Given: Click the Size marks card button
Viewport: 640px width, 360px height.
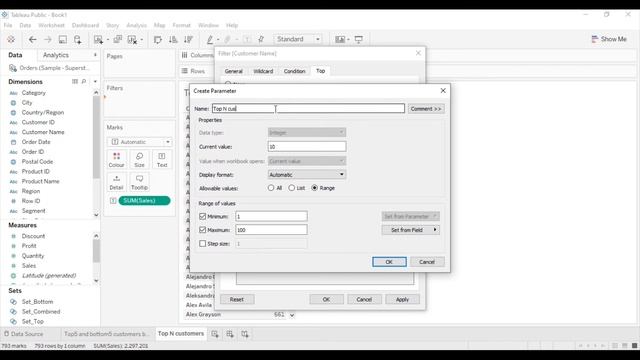Looking at the screenshot, I should [x=139, y=160].
